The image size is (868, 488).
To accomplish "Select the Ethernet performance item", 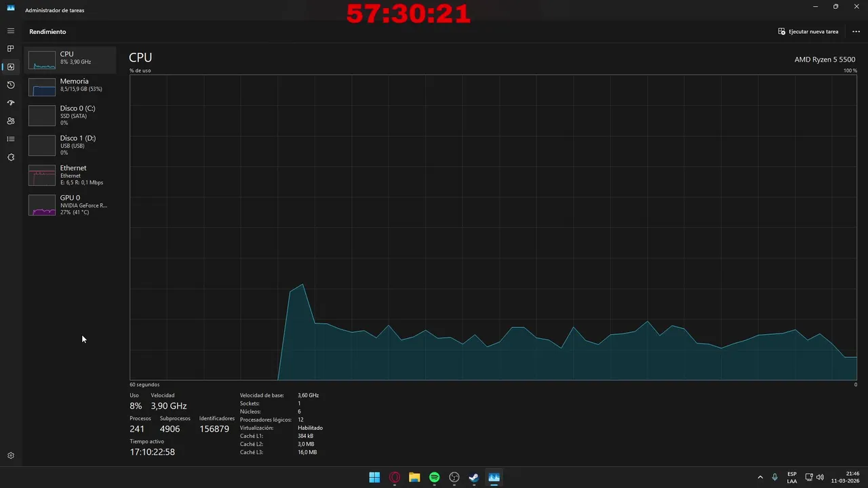I will (71, 175).
